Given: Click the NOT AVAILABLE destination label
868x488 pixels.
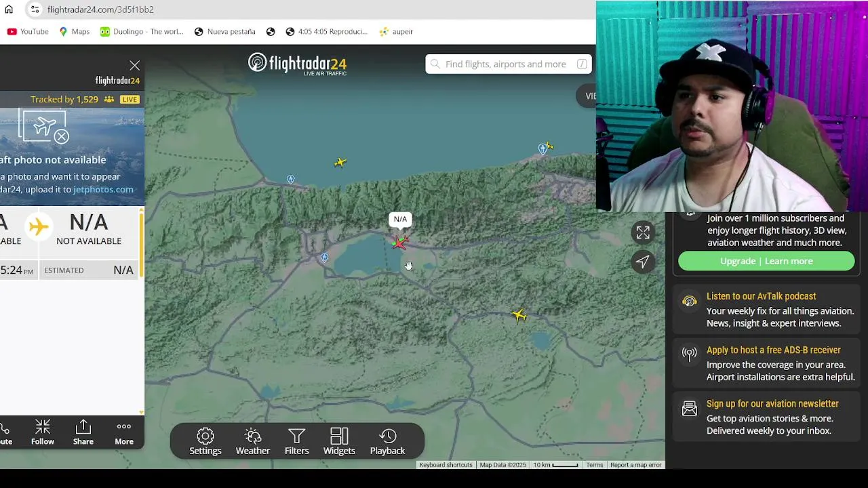Looking at the screenshot, I should 89,241.
